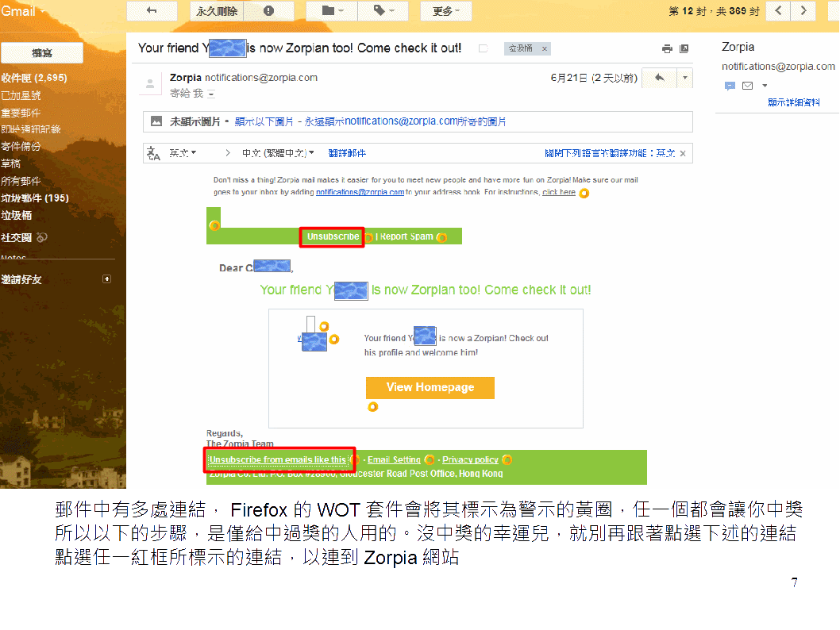Open 所有郵件 all mail folder
This screenshot has height=630, width=840.
pos(21,181)
